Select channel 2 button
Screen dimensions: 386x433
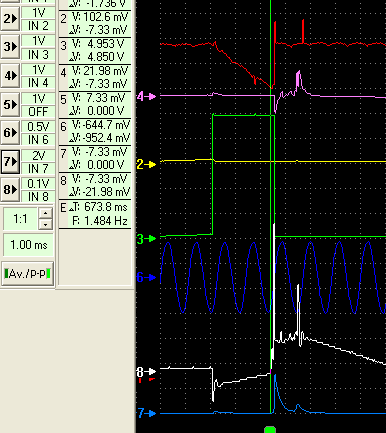(10, 19)
